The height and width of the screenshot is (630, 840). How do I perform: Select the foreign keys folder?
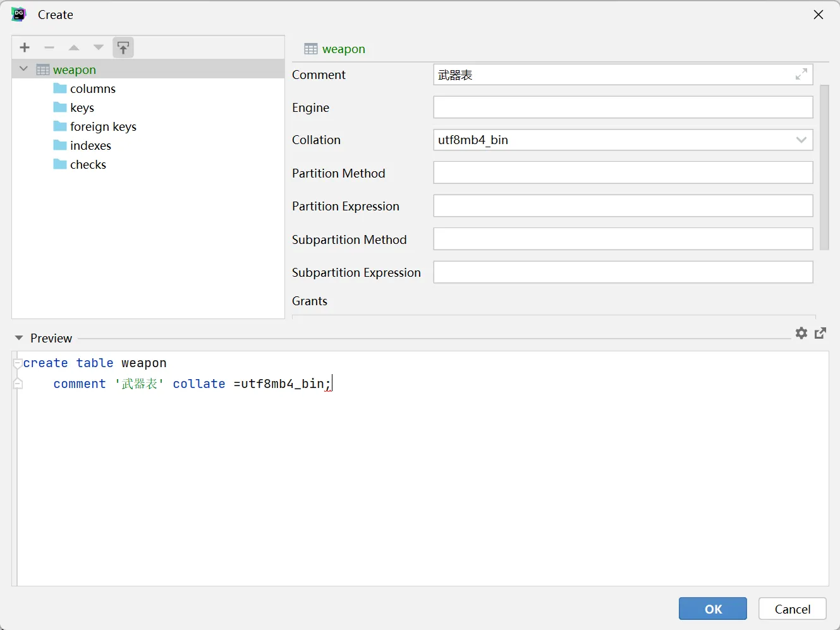[103, 126]
